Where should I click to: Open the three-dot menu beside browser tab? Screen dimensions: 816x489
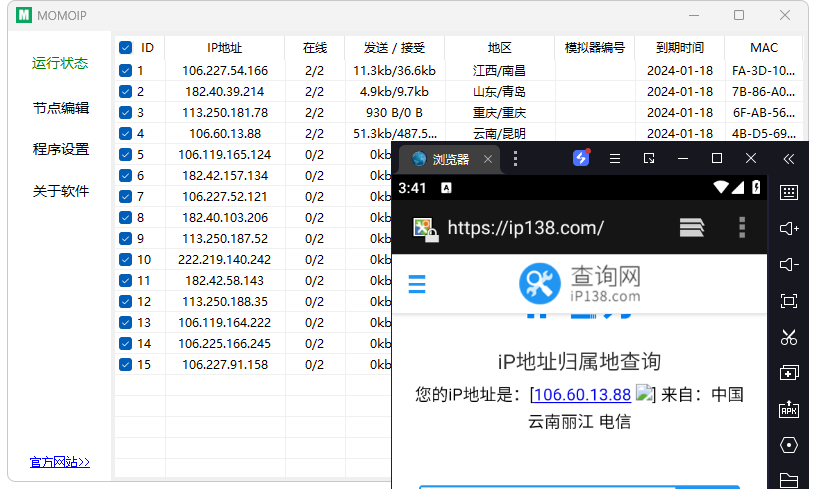pos(515,159)
